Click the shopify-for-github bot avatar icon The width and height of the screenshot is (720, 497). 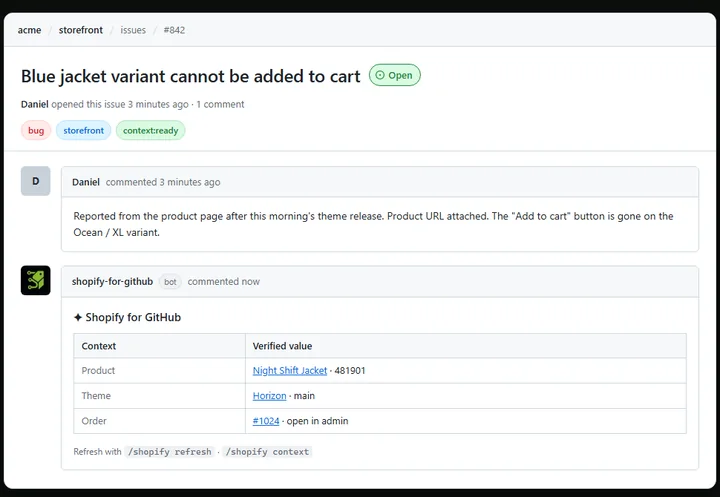[35, 280]
